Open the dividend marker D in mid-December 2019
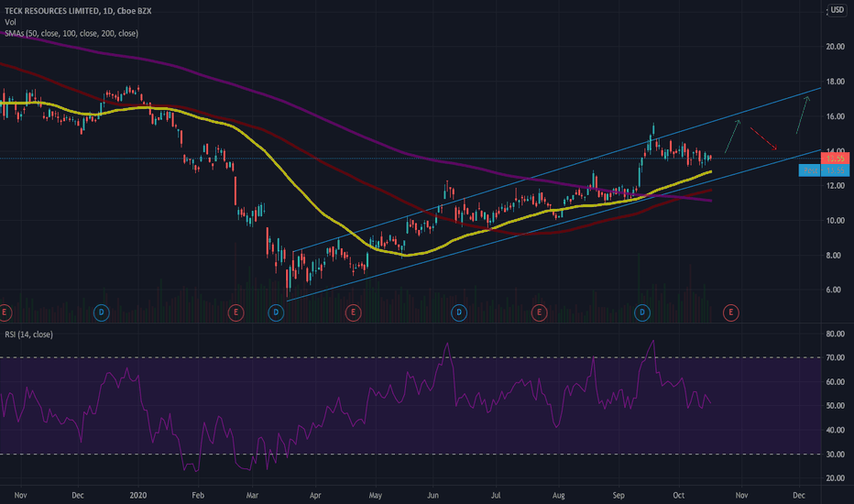The width and height of the screenshot is (854, 504). (x=102, y=312)
